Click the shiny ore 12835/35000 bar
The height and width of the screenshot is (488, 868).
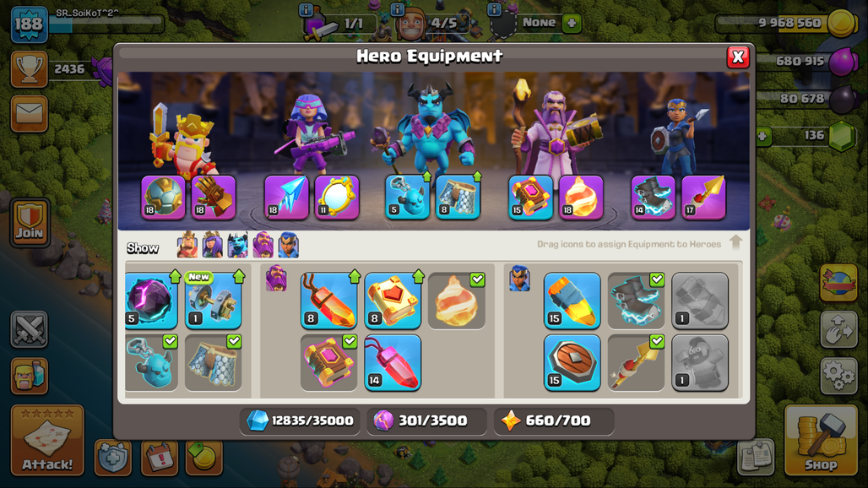click(300, 421)
